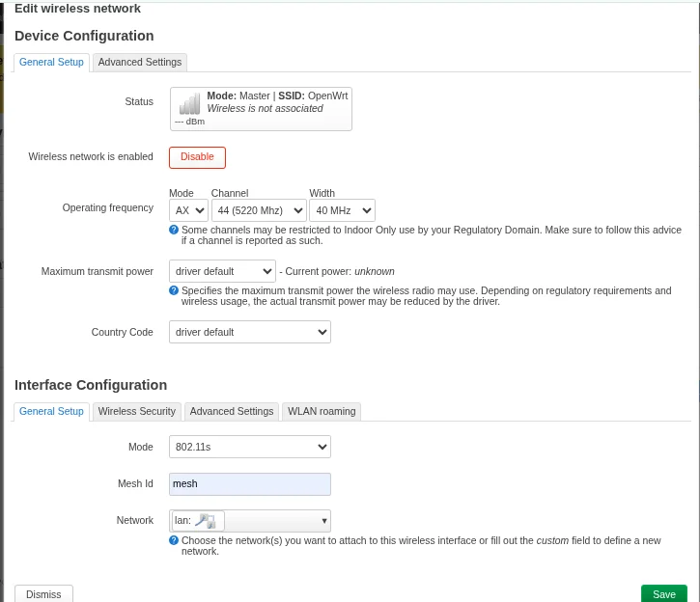The width and height of the screenshot is (700, 602).
Task: Click the 'Interface Configuration' heading
Action: (x=91, y=385)
